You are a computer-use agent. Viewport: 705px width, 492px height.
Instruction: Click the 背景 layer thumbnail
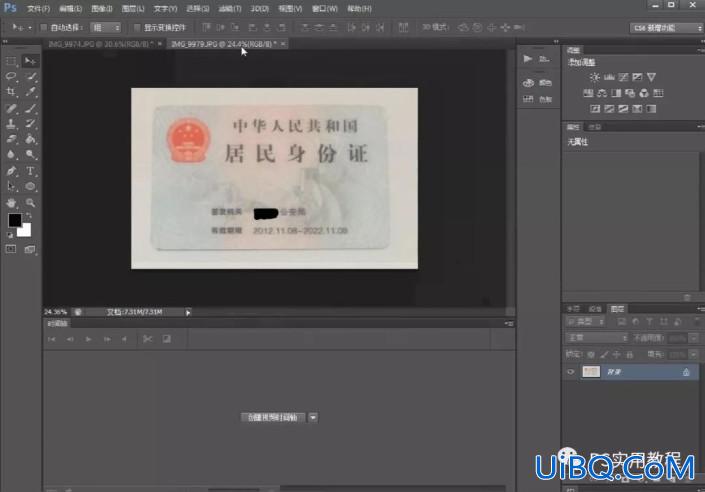591,371
